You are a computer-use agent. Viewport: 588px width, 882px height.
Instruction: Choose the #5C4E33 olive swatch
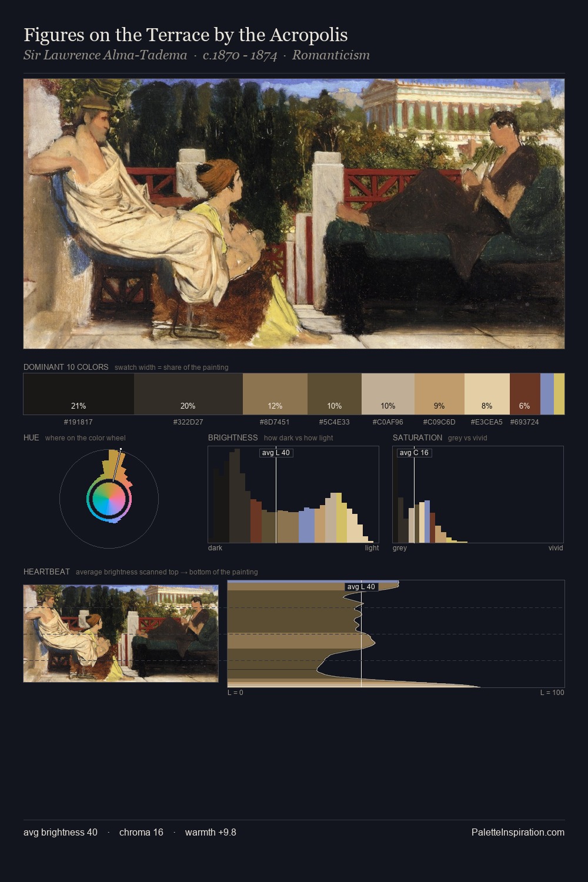(335, 394)
